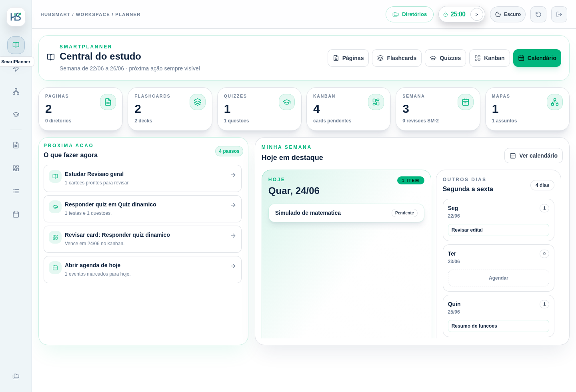Click arrow on Abrir agenda de hoje row
Screen dimensions: 576x392
[x=233, y=266]
